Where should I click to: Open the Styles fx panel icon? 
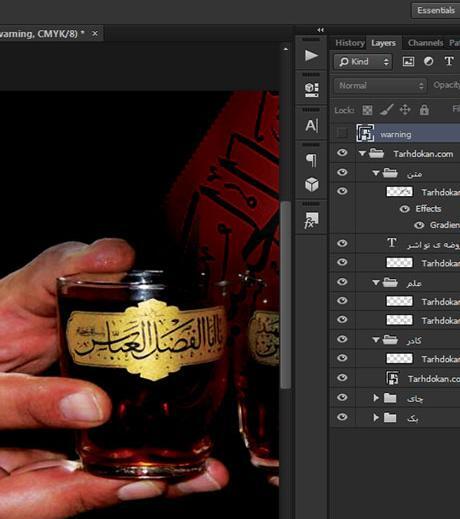[x=311, y=220]
